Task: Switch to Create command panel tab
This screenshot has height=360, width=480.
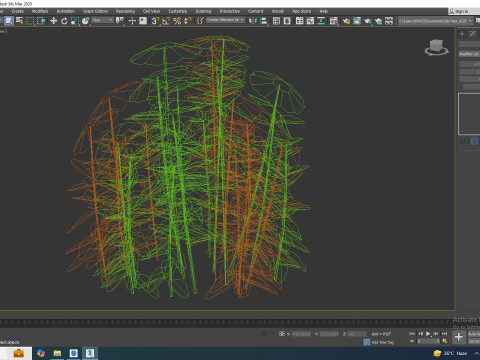Action: (462, 34)
